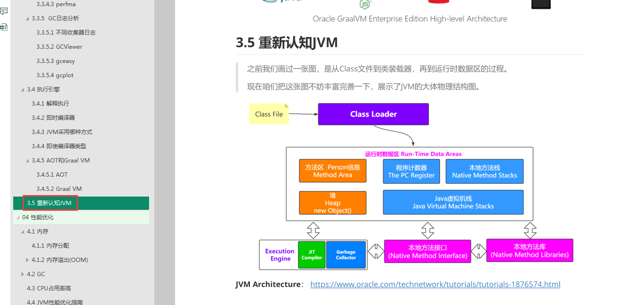Collapse the "3.3.5 GC日志分析" section

(x=27, y=18)
